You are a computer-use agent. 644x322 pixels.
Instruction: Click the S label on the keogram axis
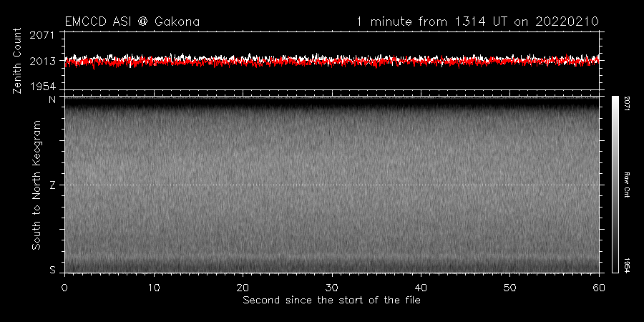pos(52,270)
